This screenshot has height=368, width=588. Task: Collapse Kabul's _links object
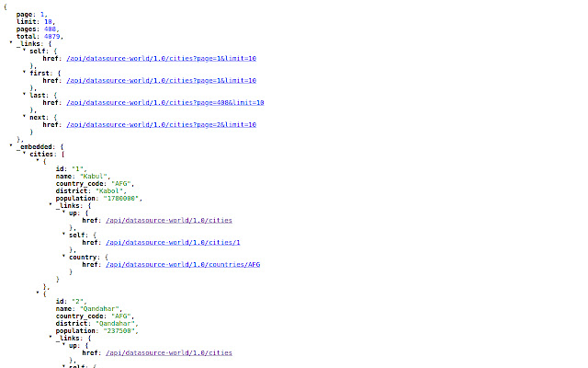(x=51, y=204)
